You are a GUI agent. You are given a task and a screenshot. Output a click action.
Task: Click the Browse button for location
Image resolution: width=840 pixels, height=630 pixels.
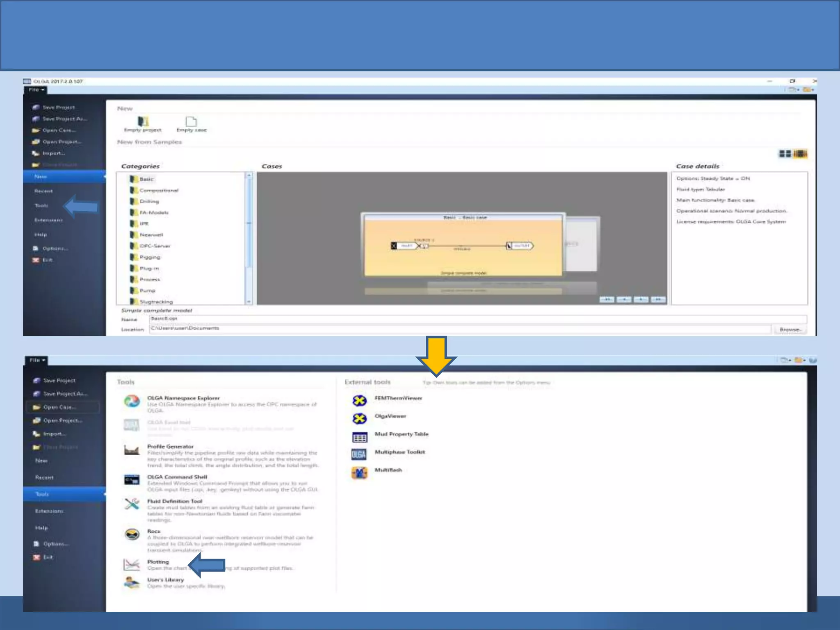(790, 329)
